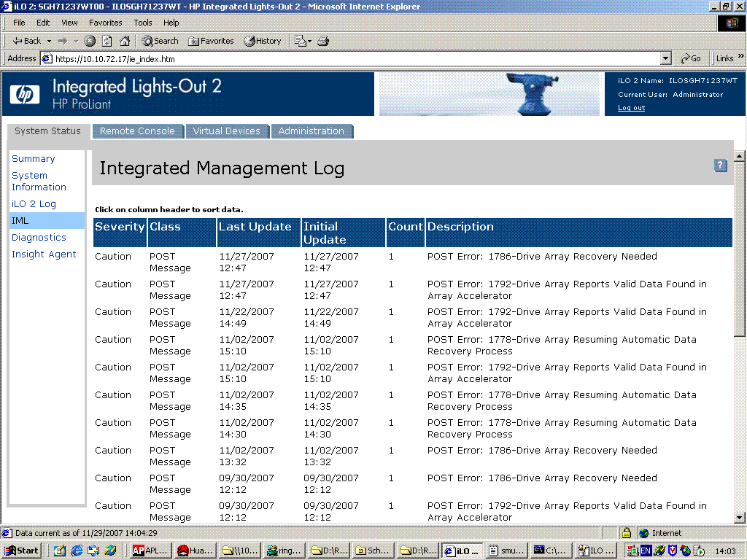Click the Internet Explorer quick launch icon
The width and height of the screenshot is (747, 560).
(77, 551)
